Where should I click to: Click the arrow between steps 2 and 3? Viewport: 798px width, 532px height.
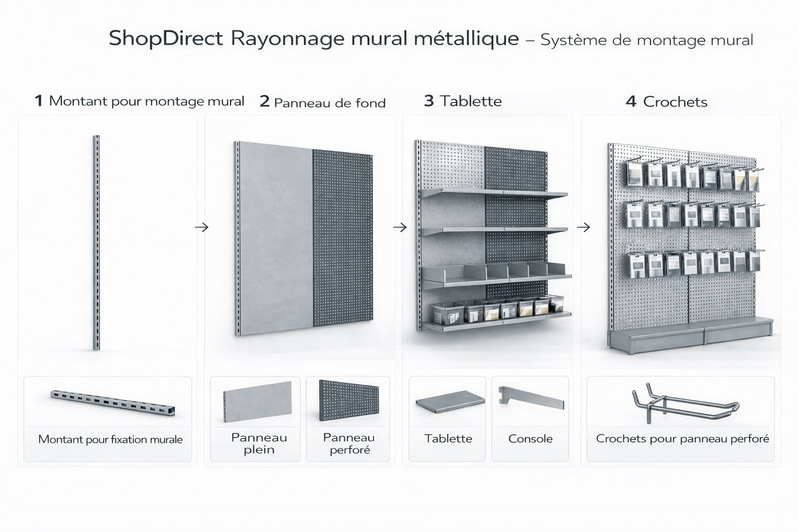tap(400, 227)
